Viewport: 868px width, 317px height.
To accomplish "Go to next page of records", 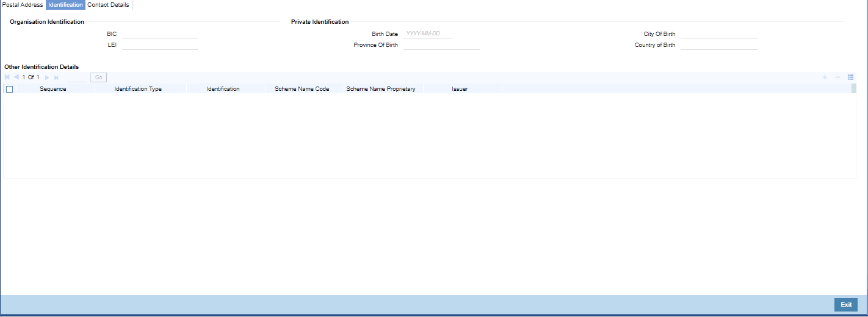I will (x=47, y=77).
